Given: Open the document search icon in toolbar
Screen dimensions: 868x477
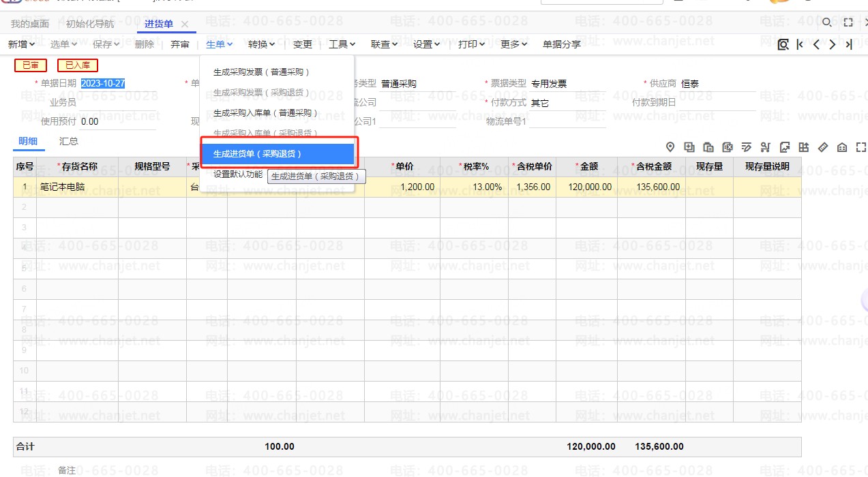Looking at the screenshot, I should [x=783, y=44].
